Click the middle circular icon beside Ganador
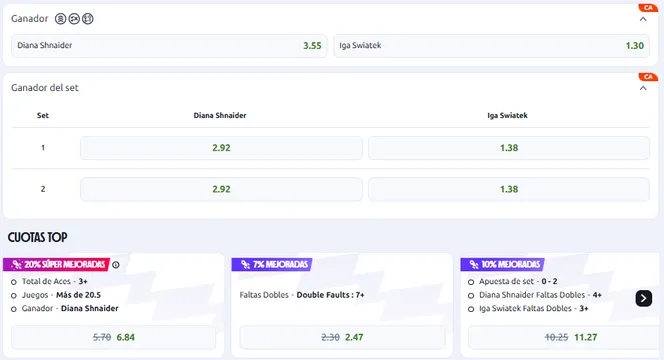 (74, 19)
